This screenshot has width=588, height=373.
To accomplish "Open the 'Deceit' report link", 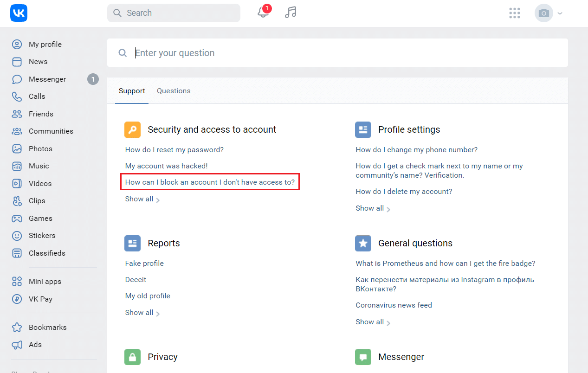I will (136, 280).
